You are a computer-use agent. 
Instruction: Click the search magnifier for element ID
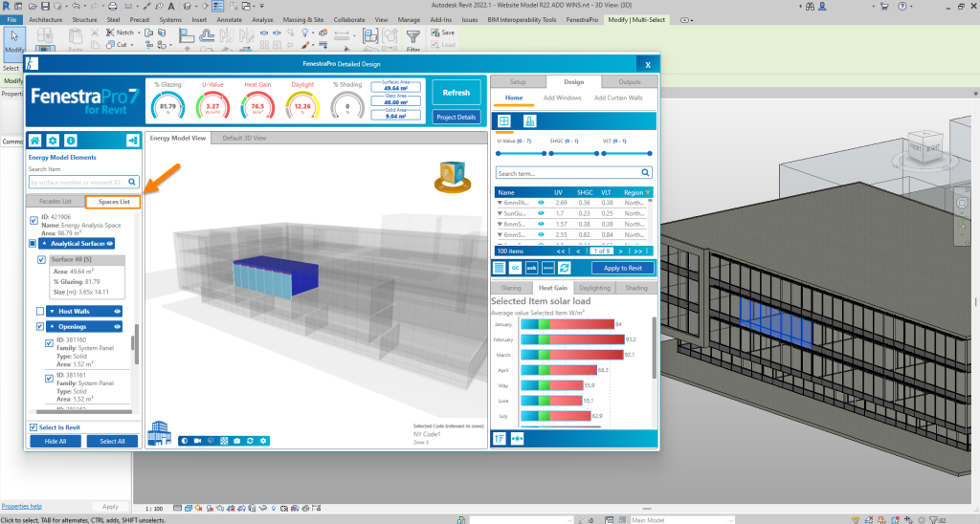(x=132, y=182)
